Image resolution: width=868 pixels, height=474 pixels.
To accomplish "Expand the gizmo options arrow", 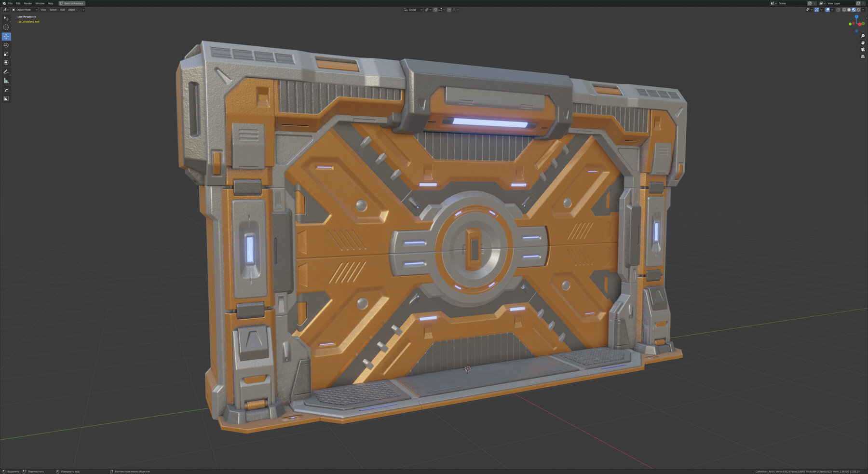I will [821, 10].
